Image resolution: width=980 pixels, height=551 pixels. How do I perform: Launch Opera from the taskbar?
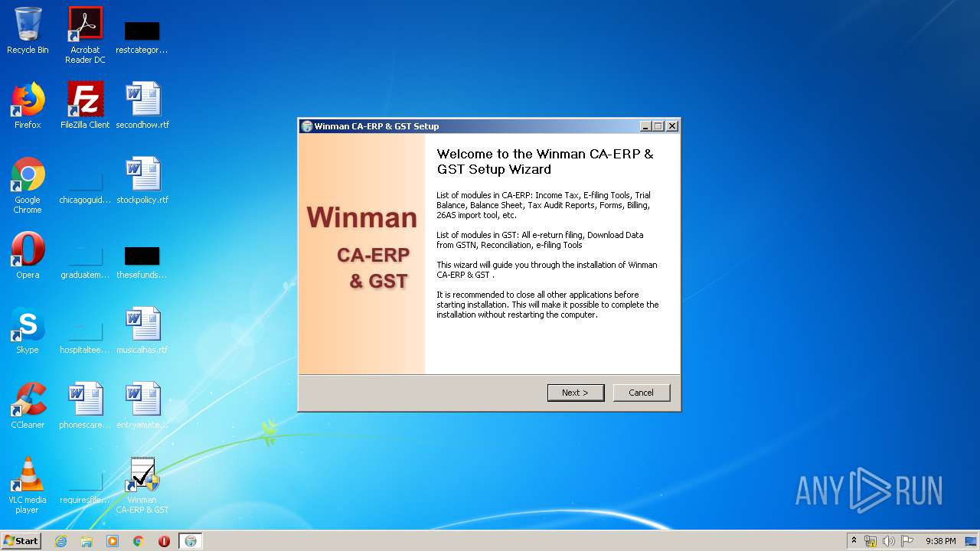click(164, 541)
